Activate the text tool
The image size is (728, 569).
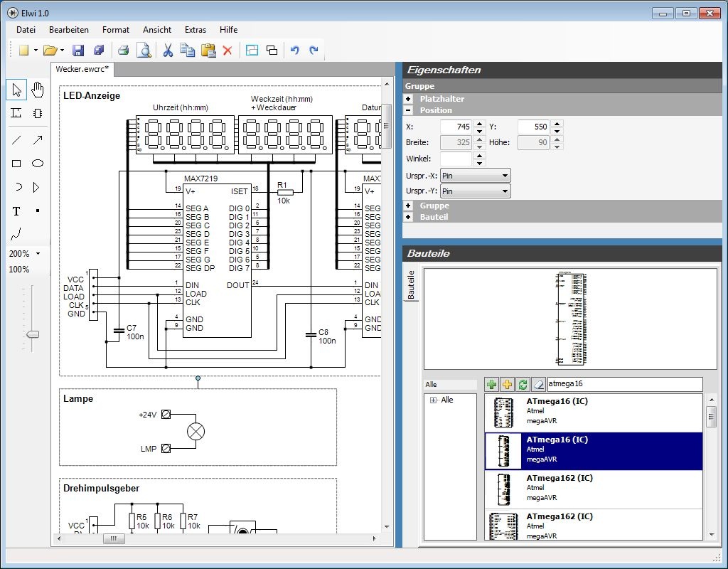pos(16,211)
